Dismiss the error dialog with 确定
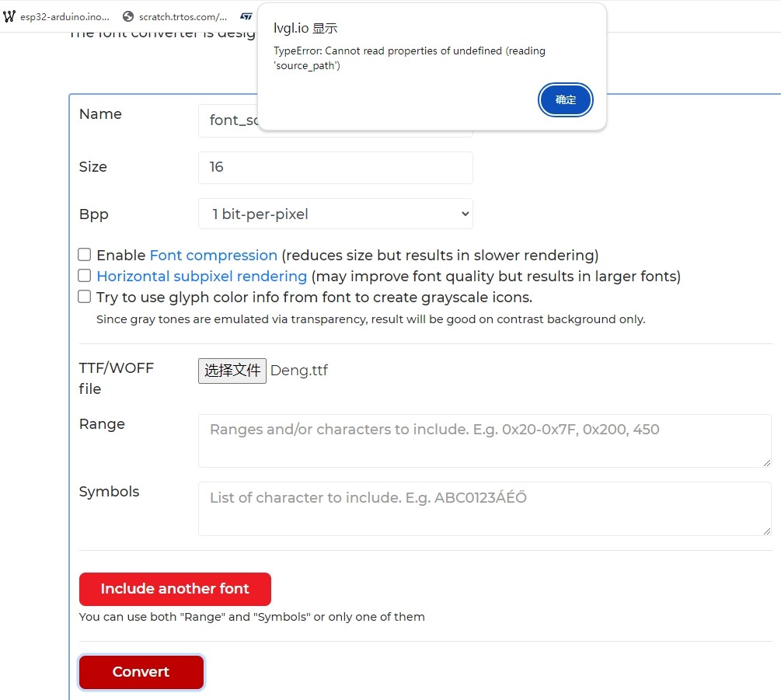Viewport: 781px width, 700px height. pos(565,99)
